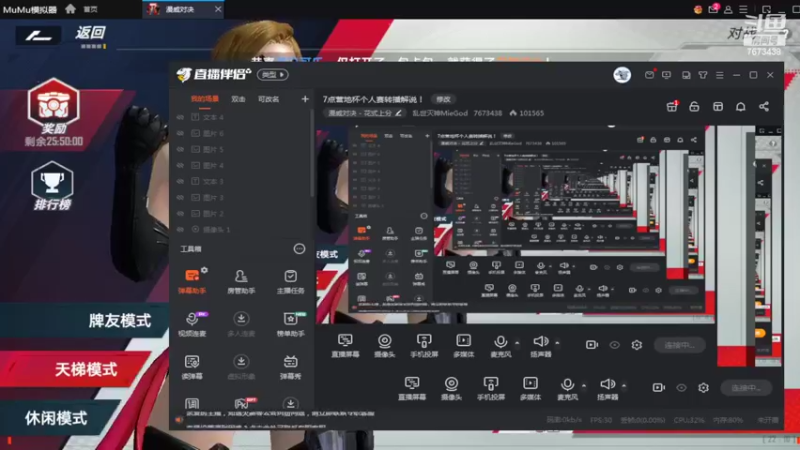The height and width of the screenshot is (450, 800).
Task: Open the 弹幕助手 tool
Action: point(192,282)
